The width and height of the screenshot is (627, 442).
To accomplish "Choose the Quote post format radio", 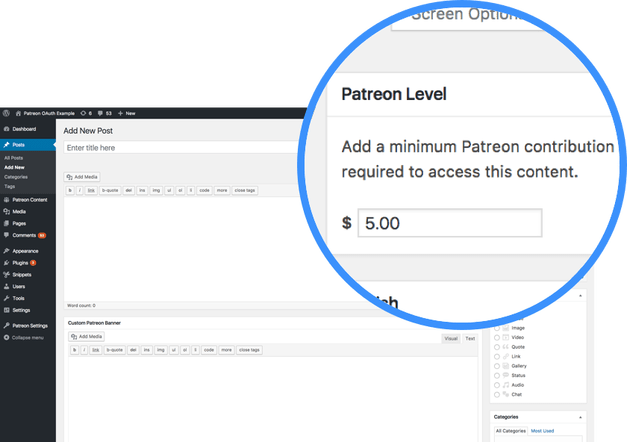I will [497, 347].
